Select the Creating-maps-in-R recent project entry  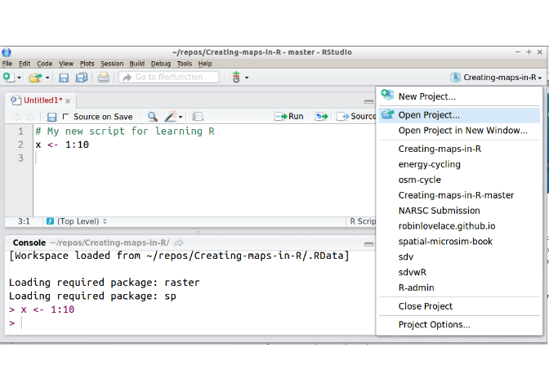coord(459,149)
